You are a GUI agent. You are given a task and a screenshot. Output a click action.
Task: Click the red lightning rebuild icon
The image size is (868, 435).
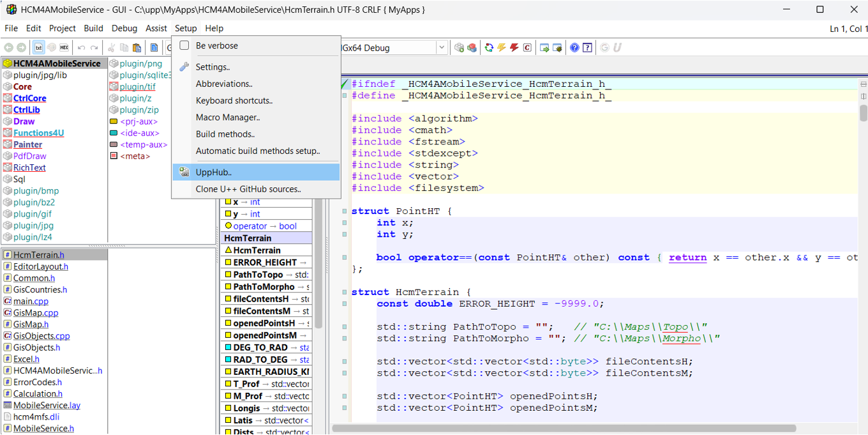point(514,48)
